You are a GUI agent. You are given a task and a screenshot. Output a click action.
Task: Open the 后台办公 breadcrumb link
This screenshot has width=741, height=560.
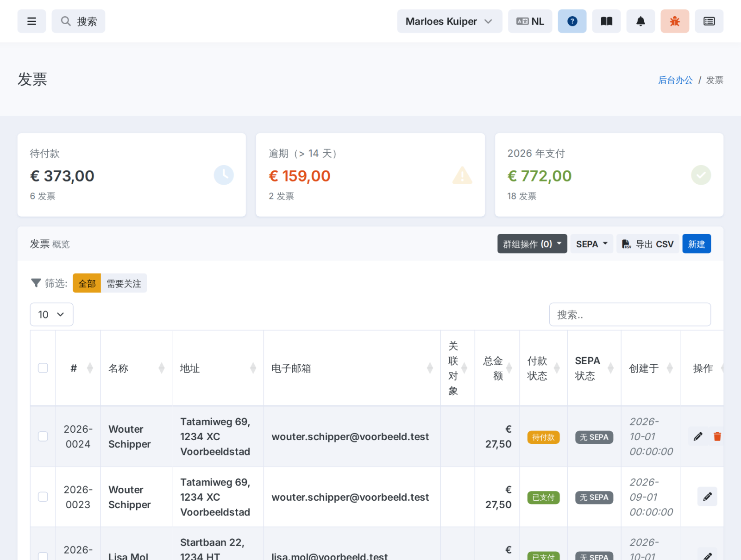[x=675, y=80]
